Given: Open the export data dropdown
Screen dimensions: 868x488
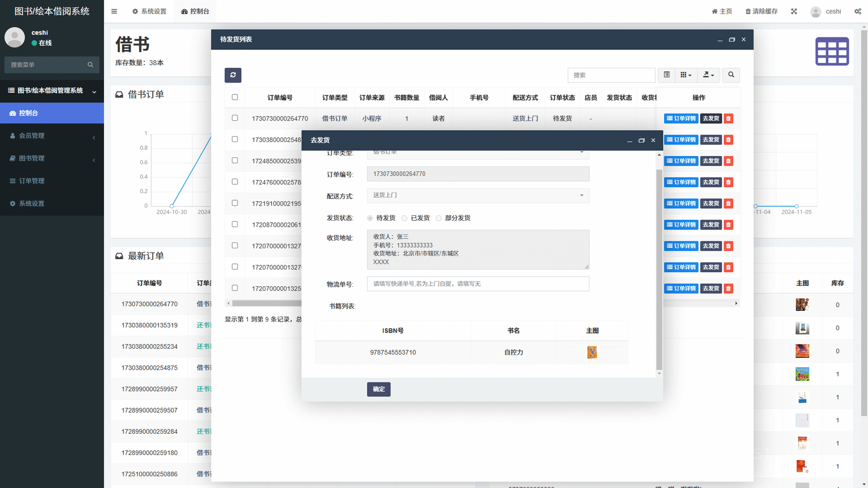Looking at the screenshot, I should click(x=708, y=75).
